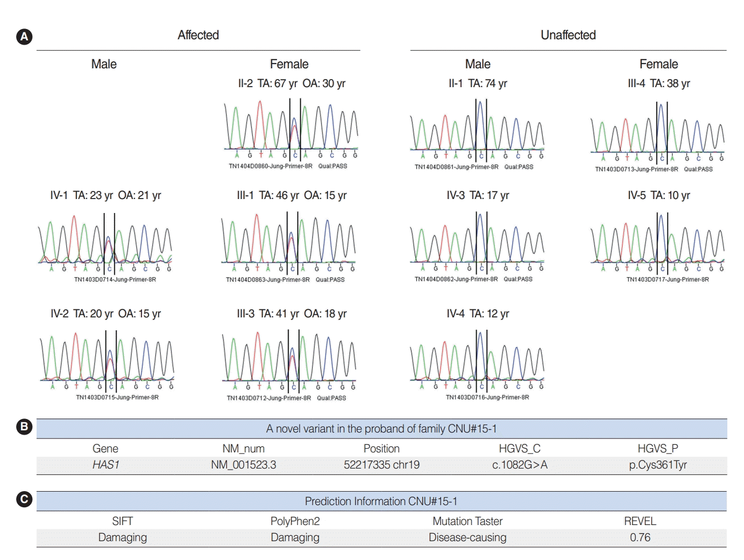Screen dimensions: 744x560
Task: Select the IV-5 unaffected female chromatogram
Action: click(x=657, y=242)
